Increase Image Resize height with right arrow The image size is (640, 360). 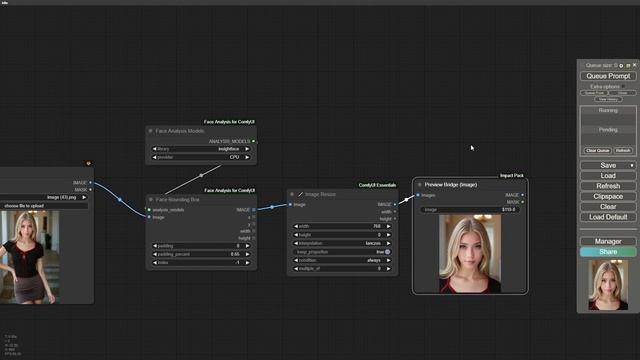389,235
